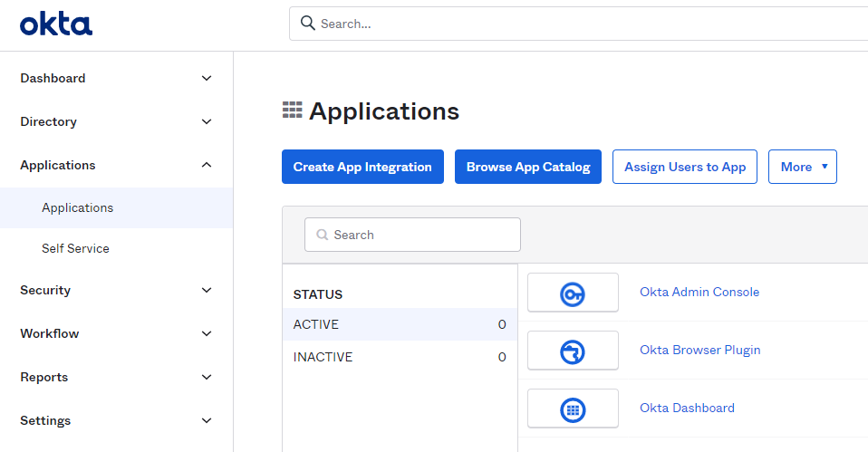Filter by INACTIVE status

pos(323,357)
